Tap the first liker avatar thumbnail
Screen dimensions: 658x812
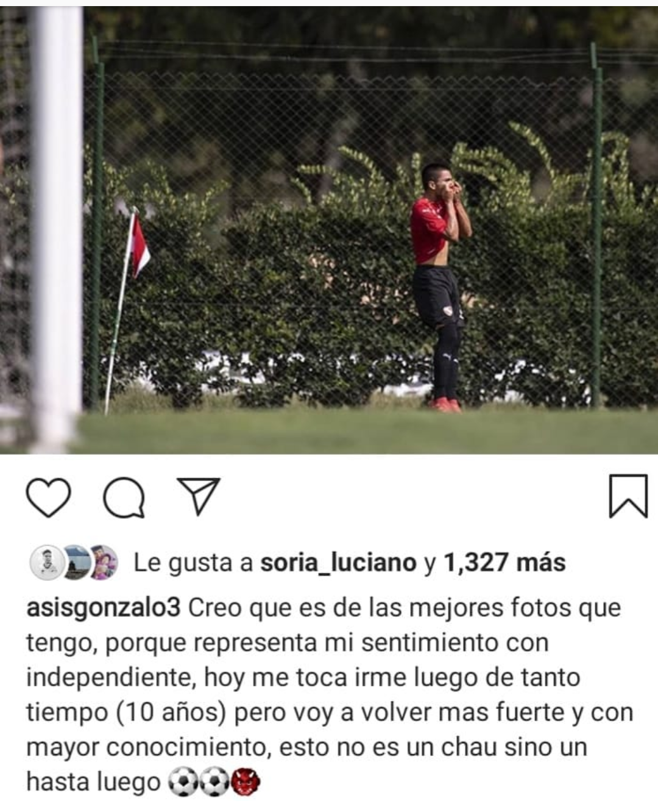(x=47, y=561)
